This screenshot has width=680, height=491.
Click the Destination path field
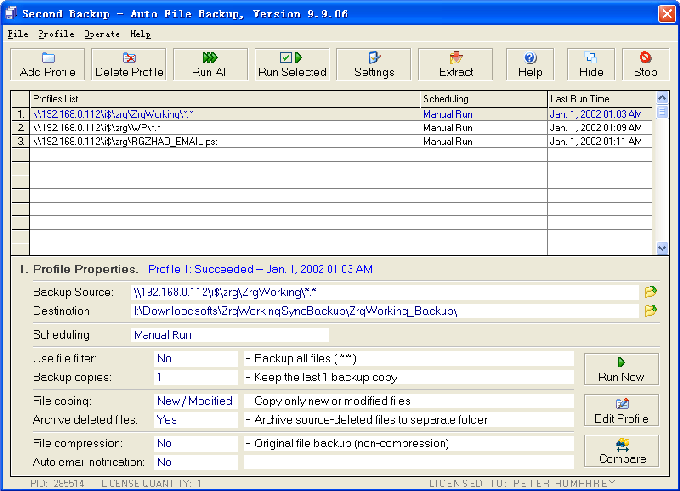[385, 311]
